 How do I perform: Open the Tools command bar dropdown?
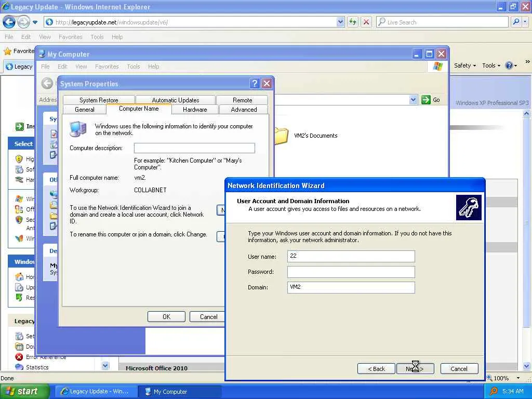pyautogui.click(x=491, y=65)
